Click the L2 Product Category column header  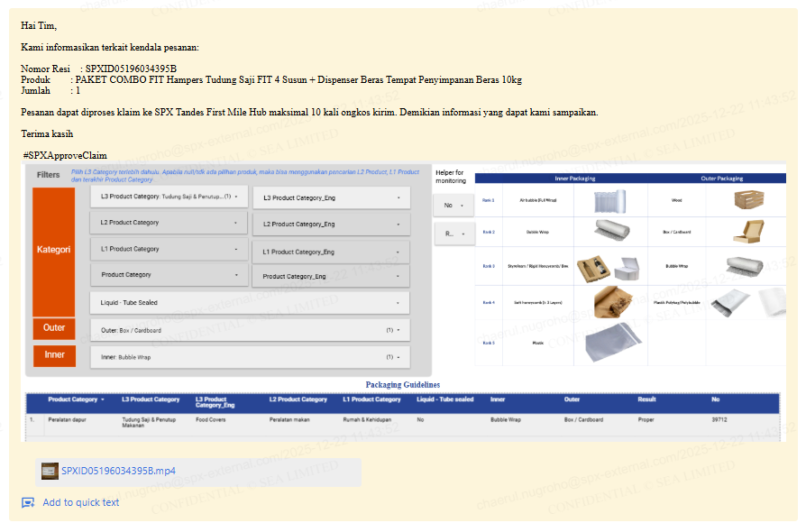(x=298, y=399)
